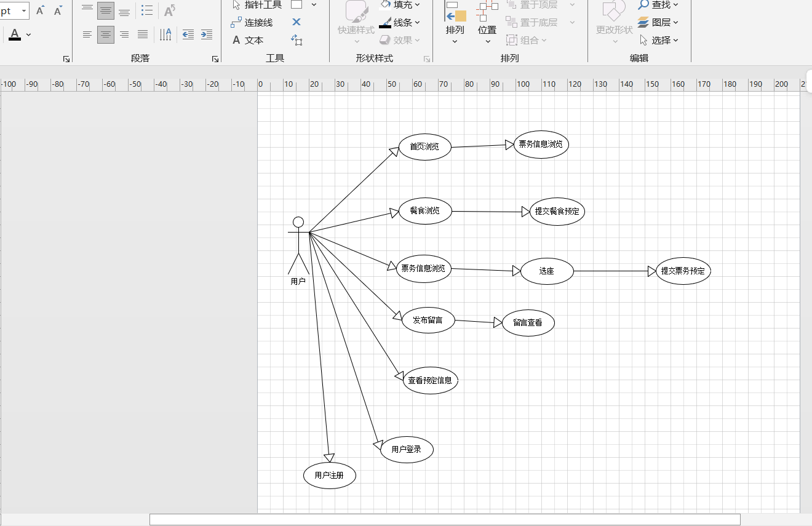Click the text direction icon

165,34
